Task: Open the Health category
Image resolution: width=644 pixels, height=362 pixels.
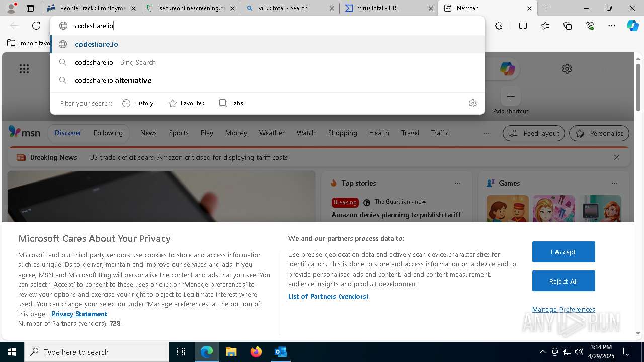Action: (379, 133)
